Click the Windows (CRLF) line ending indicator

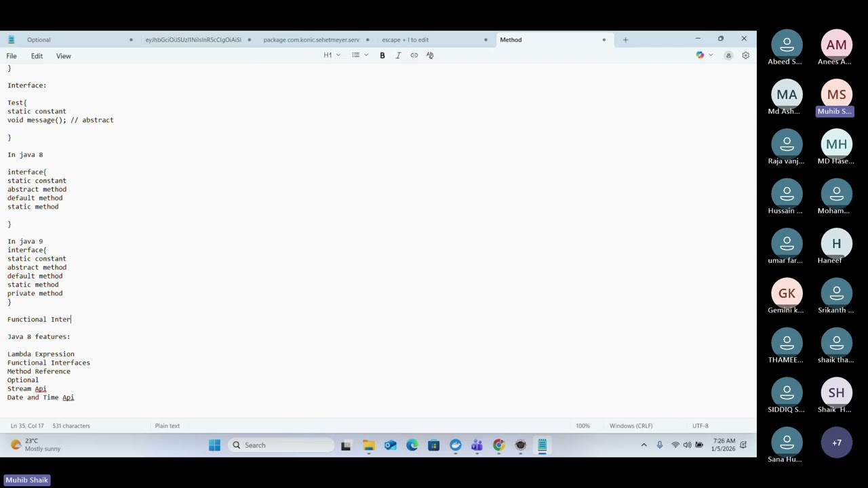[631, 426]
